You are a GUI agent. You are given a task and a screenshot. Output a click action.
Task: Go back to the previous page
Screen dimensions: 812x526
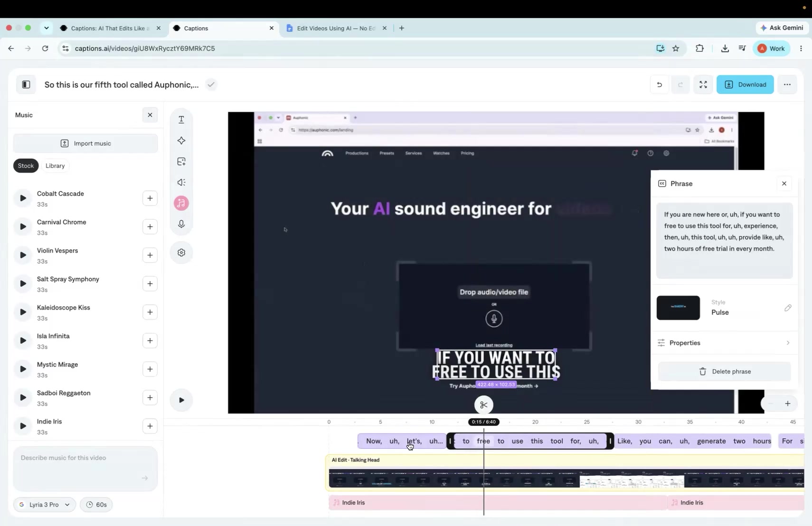[x=11, y=48]
